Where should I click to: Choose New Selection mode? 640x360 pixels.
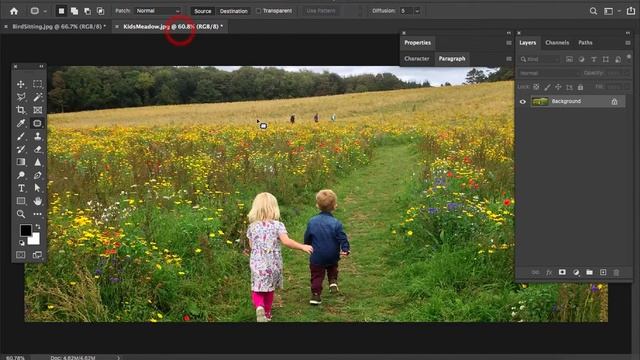coord(61,11)
